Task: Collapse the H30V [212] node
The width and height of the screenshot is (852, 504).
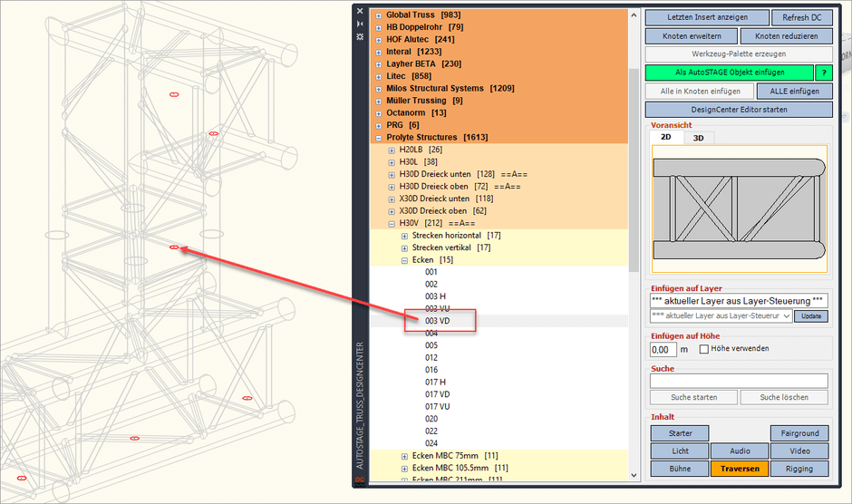Action: pos(392,224)
